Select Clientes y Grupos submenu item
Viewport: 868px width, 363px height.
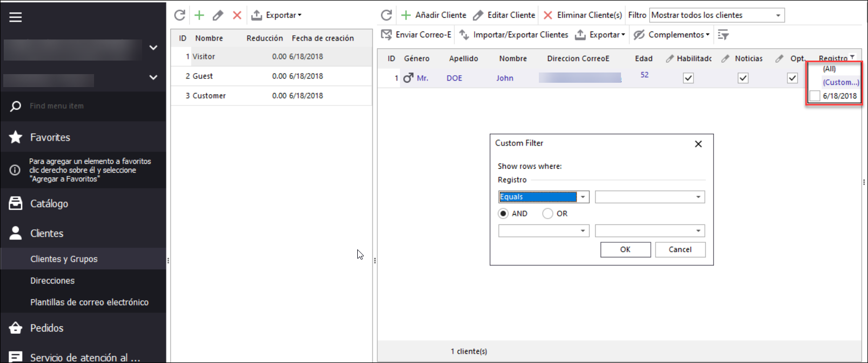click(x=83, y=259)
